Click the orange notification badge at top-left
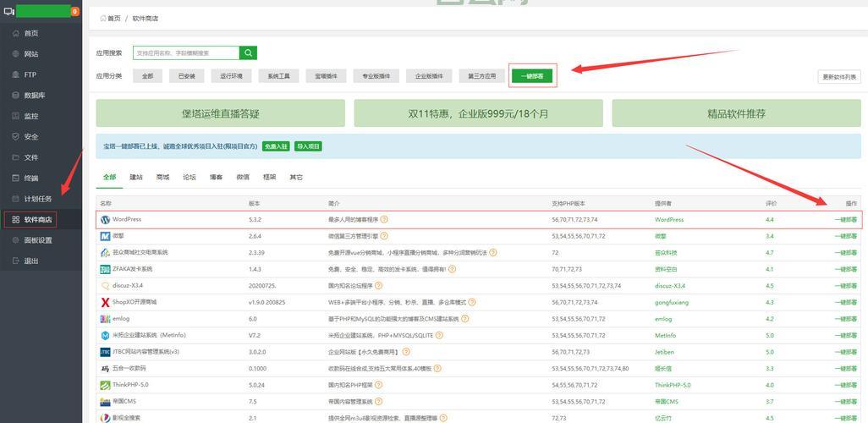Viewport: 868px width, 423px height. coord(74,12)
